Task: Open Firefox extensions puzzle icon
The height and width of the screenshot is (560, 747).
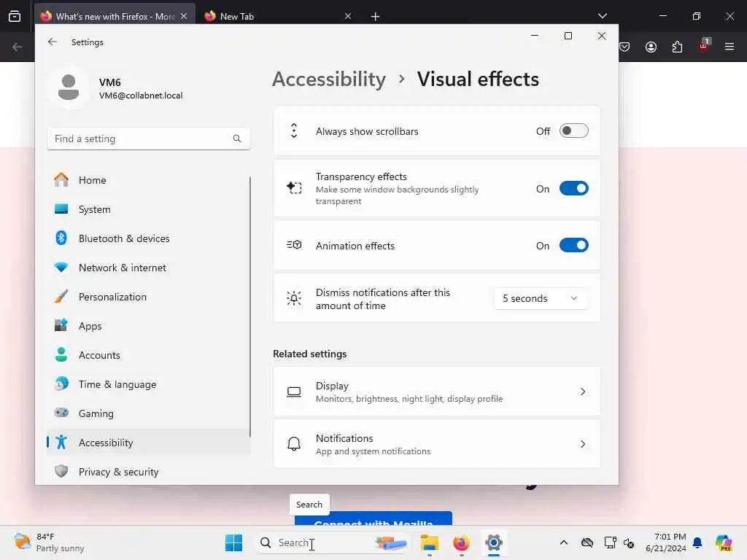Action: point(677,47)
